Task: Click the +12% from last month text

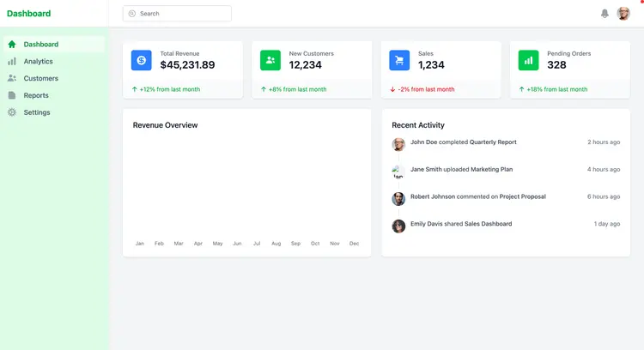Action: pos(170,89)
